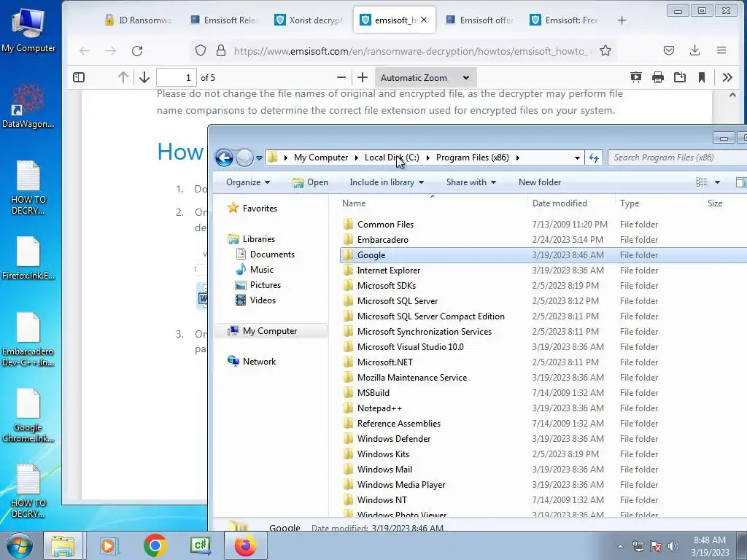Open a new Firefox tab
The image size is (747, 560).
[622, 20]
